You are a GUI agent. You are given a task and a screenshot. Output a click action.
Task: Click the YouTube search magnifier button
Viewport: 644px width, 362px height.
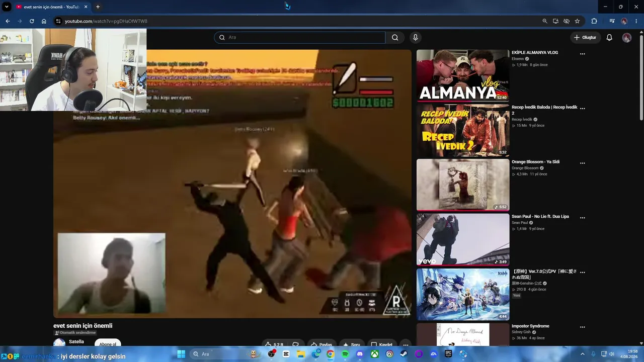click(395, 37)
